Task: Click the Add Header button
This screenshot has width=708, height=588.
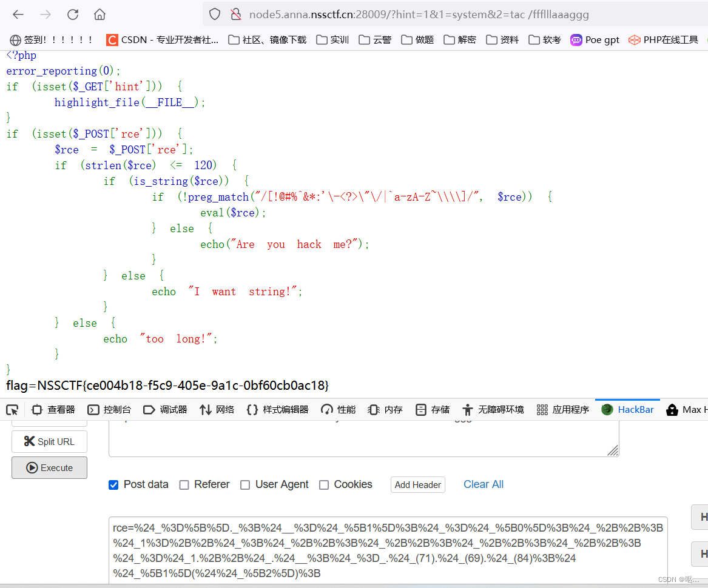Action: coord(417,485)
